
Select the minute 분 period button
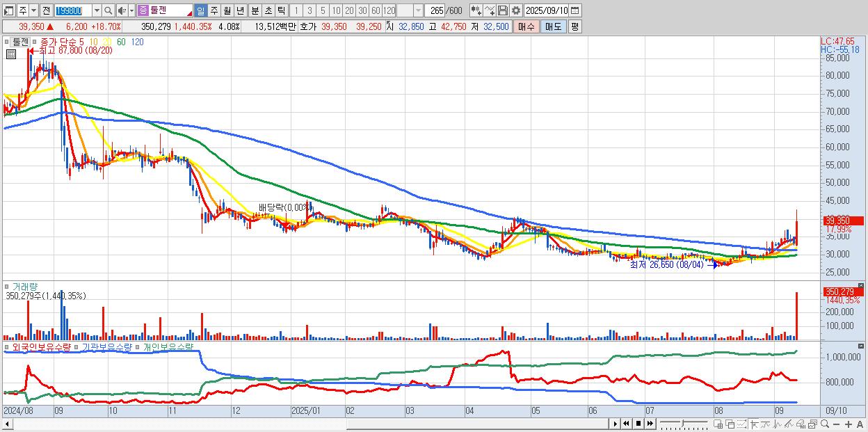click(255, 10)
